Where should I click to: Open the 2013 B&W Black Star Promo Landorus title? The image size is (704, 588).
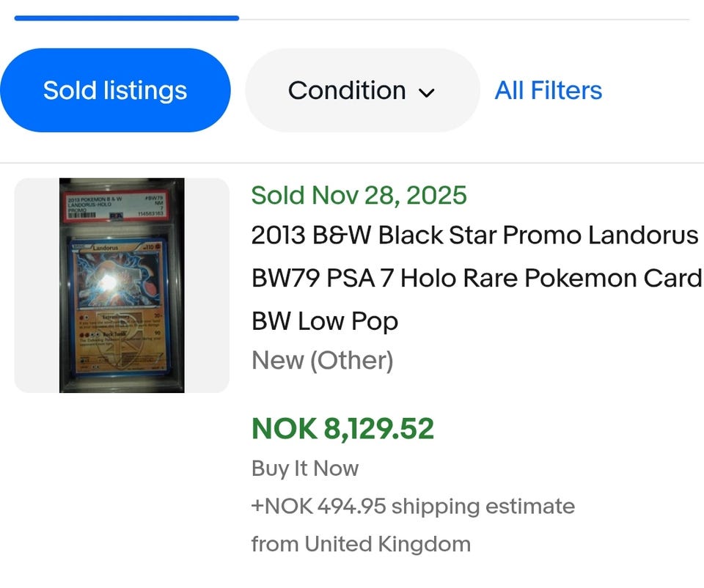[474, 235]
